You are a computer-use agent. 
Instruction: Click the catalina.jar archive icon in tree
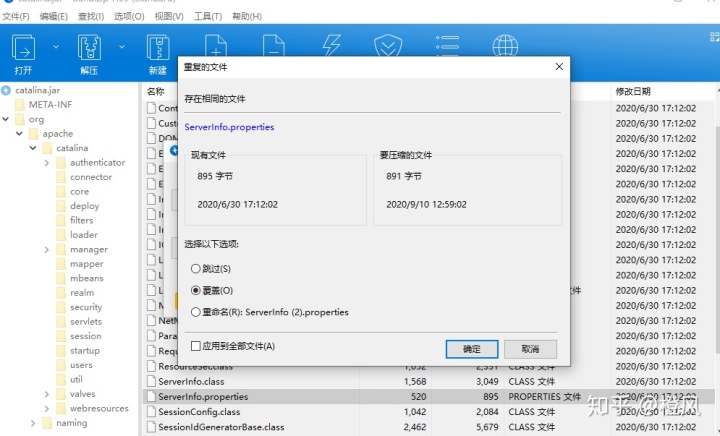(6, 90)
